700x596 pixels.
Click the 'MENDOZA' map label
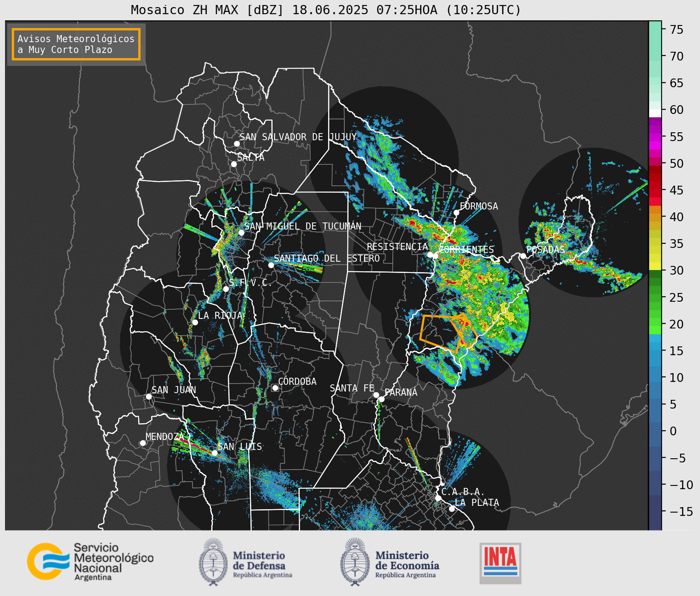164,437
